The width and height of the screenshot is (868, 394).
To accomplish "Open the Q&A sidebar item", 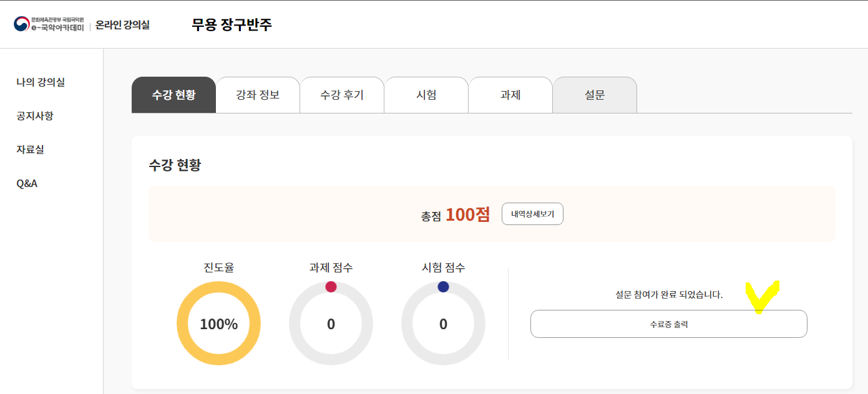I will [27, 183].
